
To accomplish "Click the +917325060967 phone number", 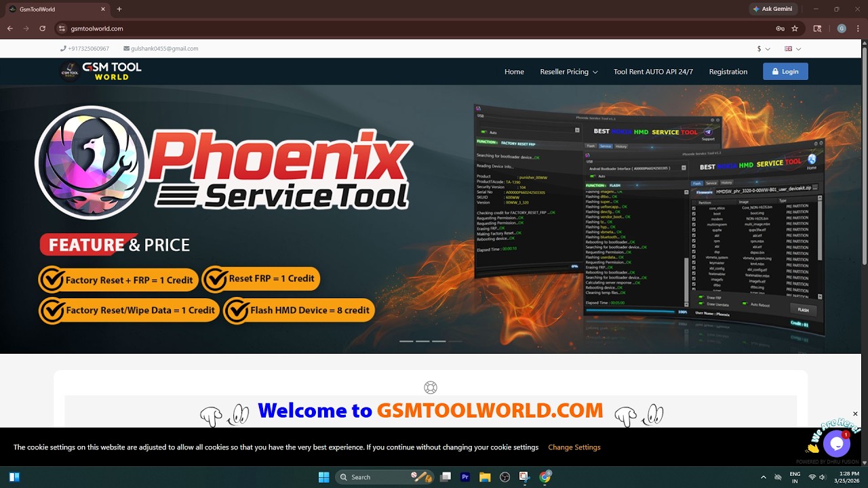I will click(x=85, y=49).
